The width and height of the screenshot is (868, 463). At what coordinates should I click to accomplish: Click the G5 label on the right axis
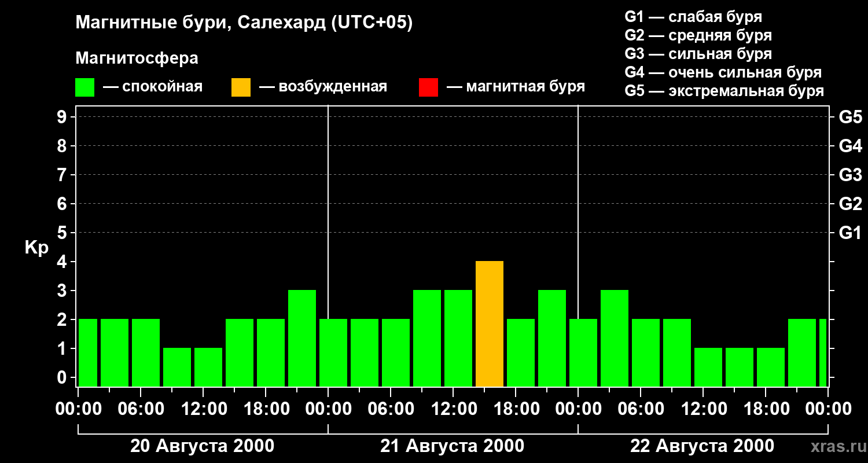[x=850, y=117]
